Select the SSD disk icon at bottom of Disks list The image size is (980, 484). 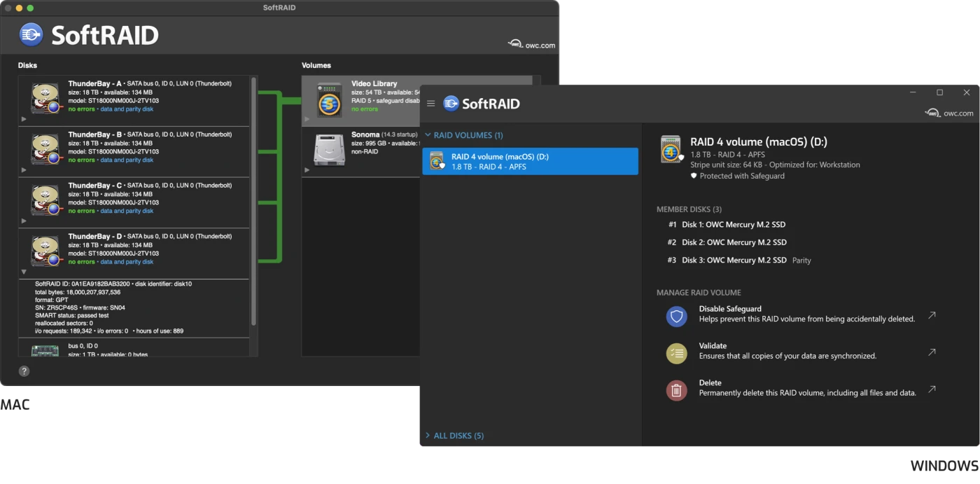pos(45,350)
